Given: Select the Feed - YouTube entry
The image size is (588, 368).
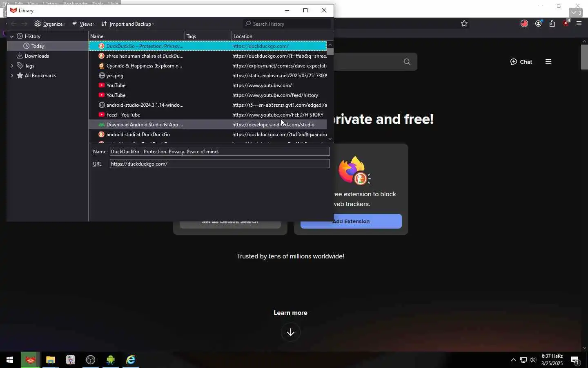Looking at the screenshot, I should point(207,115).
